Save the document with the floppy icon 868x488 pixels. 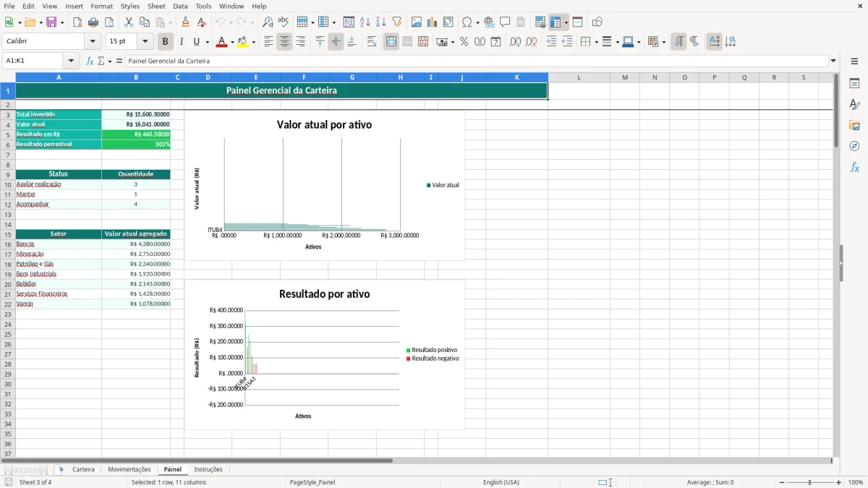[51, 22]
